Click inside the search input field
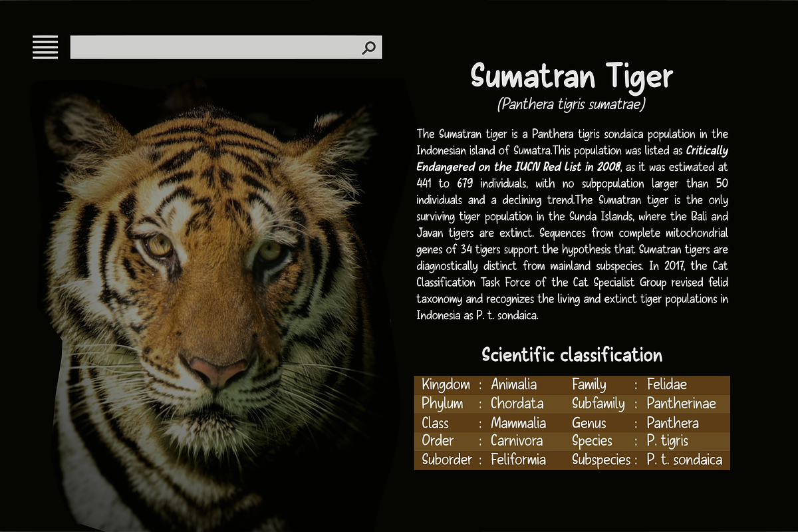 [226, 47]
